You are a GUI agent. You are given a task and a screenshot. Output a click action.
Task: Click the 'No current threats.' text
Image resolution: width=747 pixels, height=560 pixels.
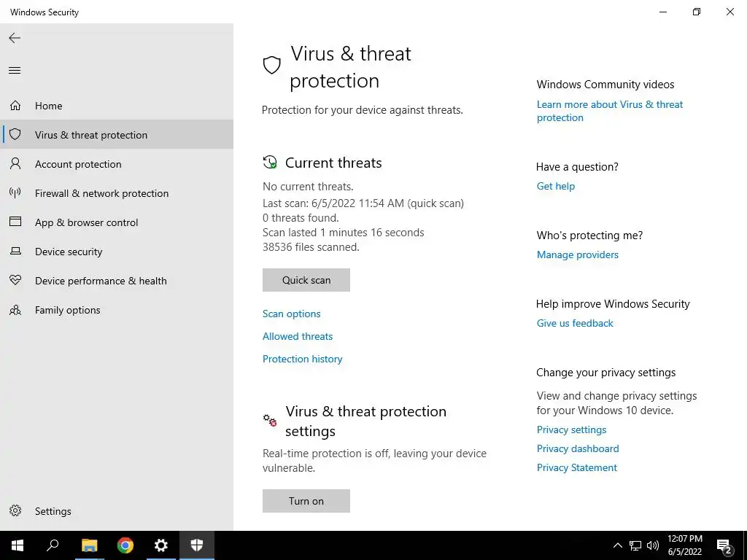(x=308, y=187)
